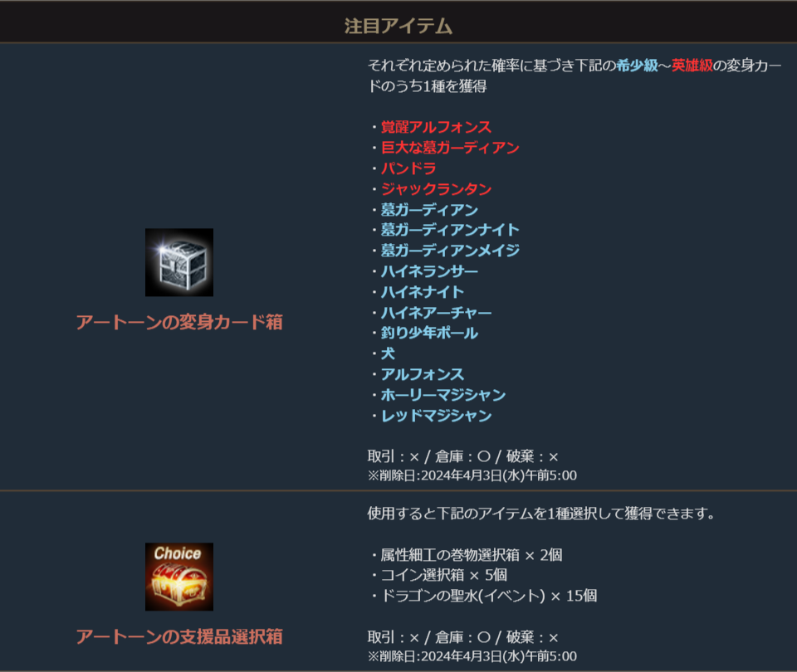The image size is (797, 672).
Task: Select ホーリーマジシャン in the list
Action: click(443, 395)
